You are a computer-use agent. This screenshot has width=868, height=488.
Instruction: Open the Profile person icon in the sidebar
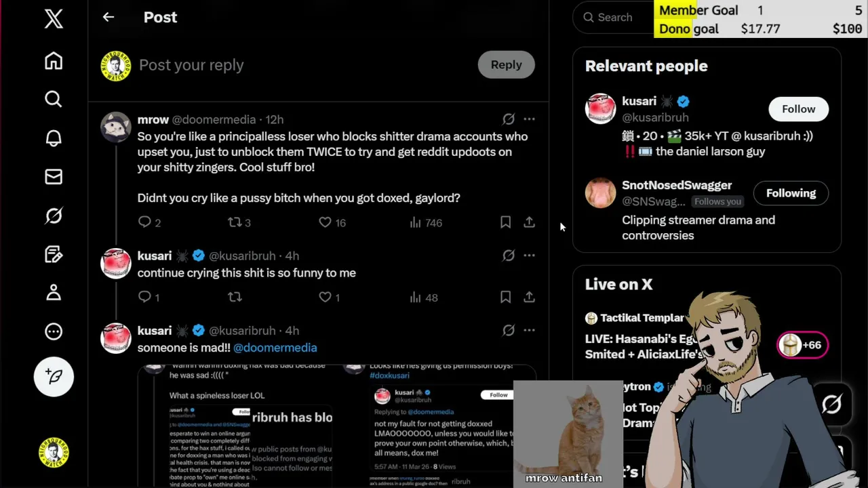coord(54,293)
